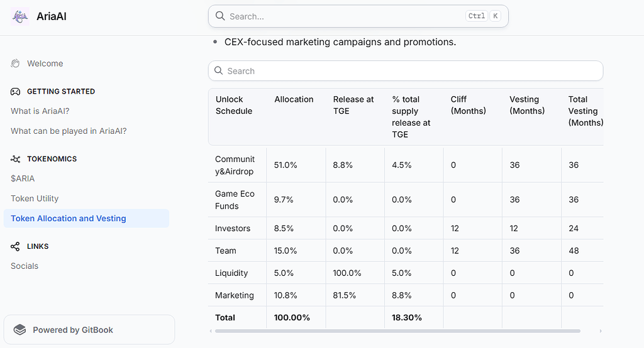The width and height of the screenshot is (644, 348).
Task: Click the scrollbar right arrow
Action: pyautogui.click(x=600, y=331)
